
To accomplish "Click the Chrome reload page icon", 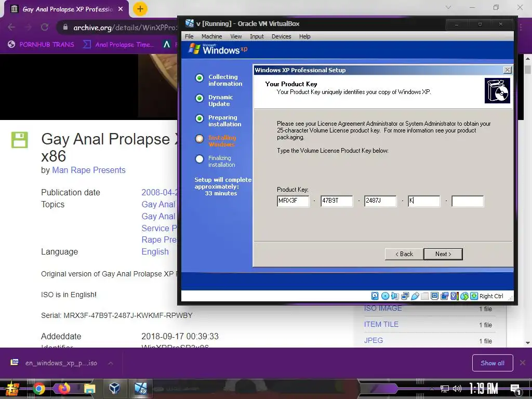I will tap(45, 27).
